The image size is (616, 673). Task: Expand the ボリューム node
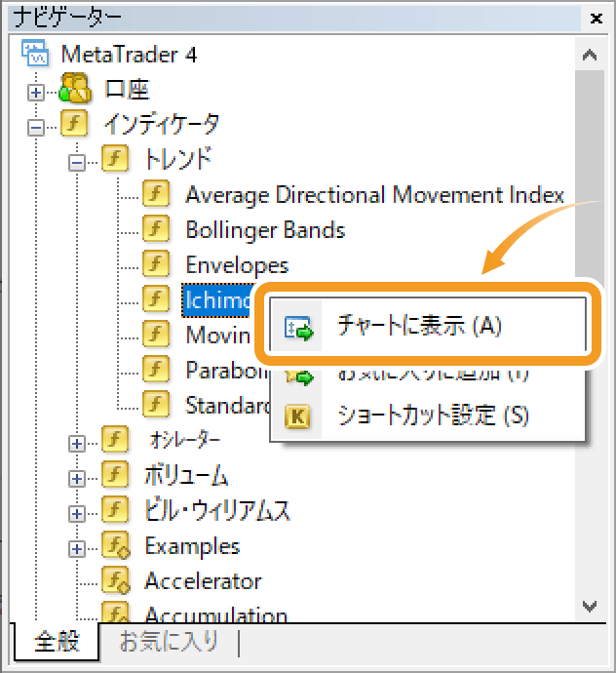click(77, 479)
